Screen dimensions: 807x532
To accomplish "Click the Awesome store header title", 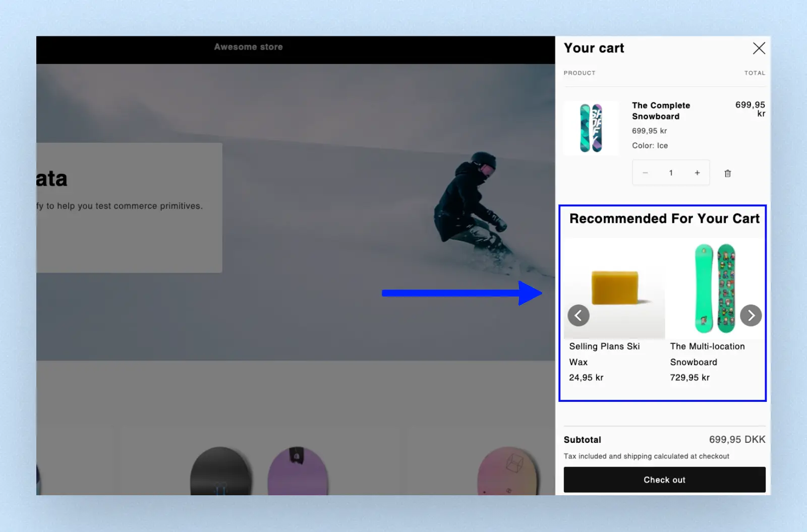I will tap(248, 47).
